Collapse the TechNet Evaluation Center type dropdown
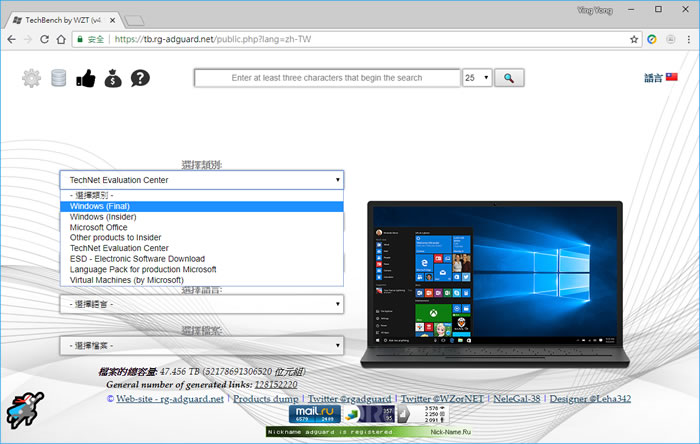 point(201,180)
